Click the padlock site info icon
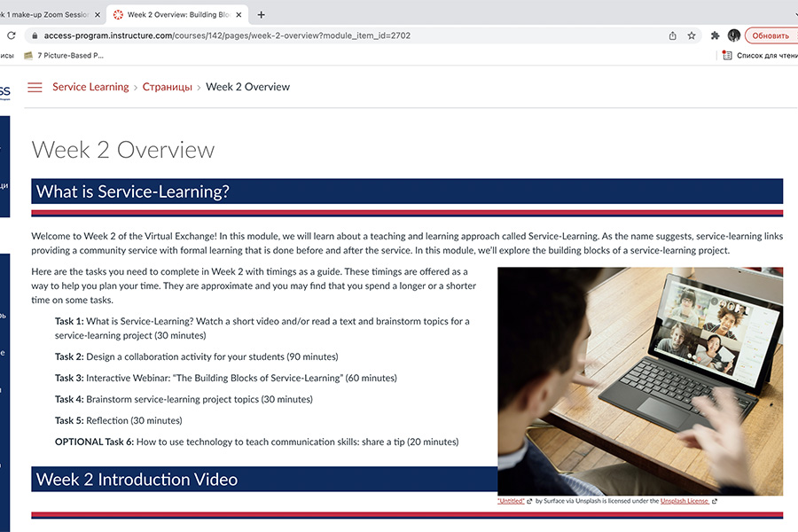 point(35,35)
